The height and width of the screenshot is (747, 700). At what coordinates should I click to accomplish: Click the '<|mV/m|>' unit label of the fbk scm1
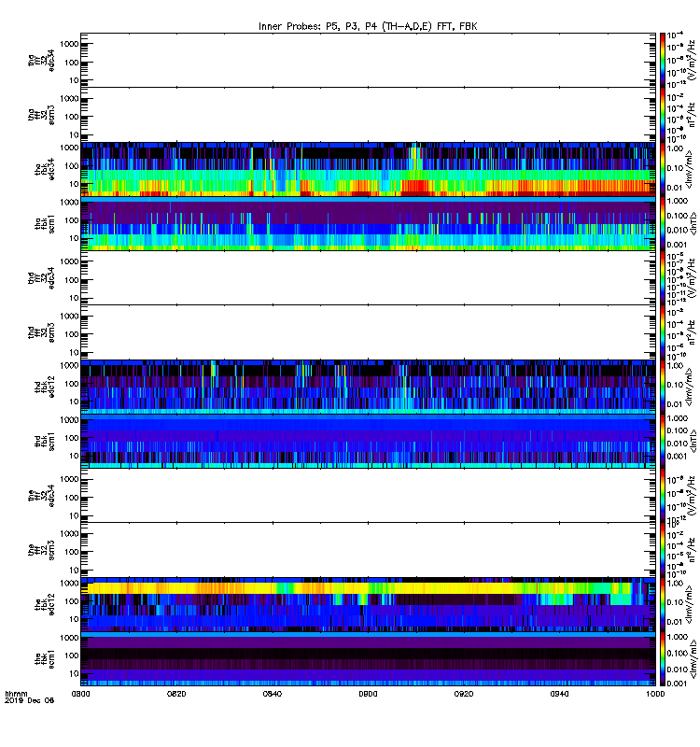click(x=693, y=659)
